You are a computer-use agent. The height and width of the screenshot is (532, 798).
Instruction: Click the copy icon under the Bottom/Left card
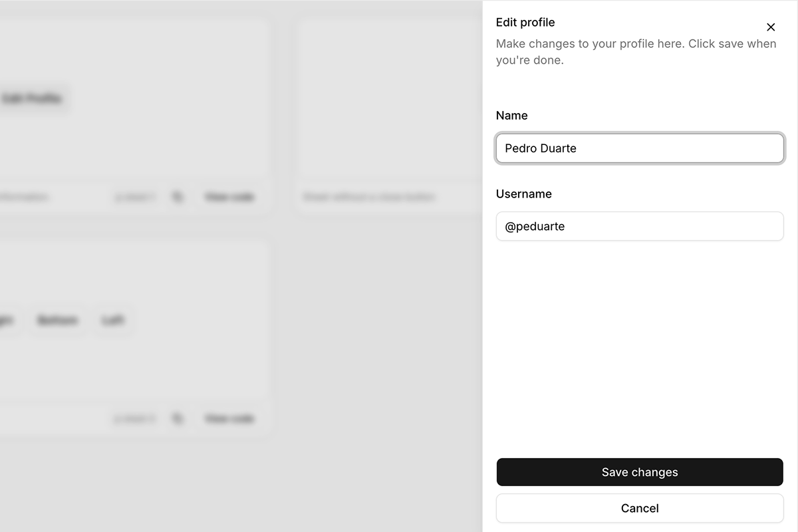178,418
